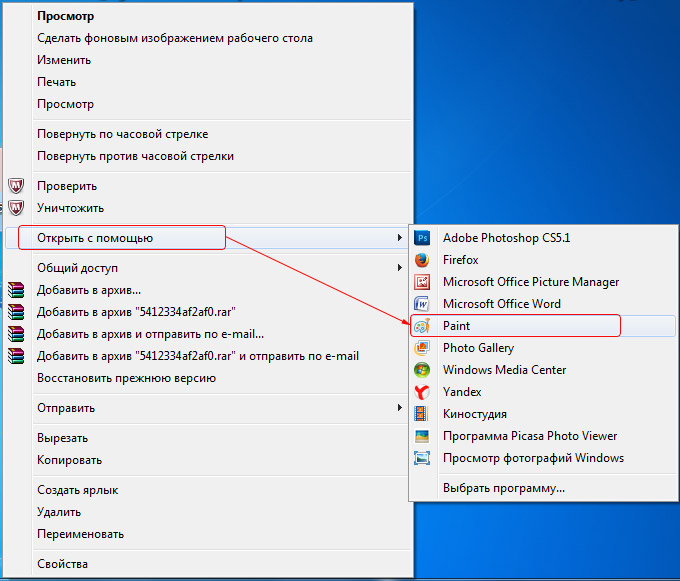Open the Отправить entry
The height and width of the screenshot is (581, 680).
[65, 408]
